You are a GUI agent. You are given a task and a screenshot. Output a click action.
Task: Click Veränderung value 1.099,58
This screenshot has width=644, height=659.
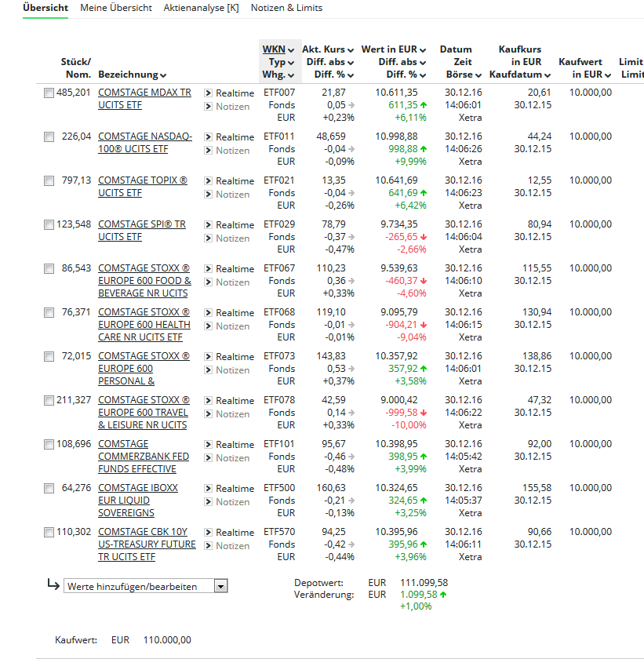tap(419, 595)
